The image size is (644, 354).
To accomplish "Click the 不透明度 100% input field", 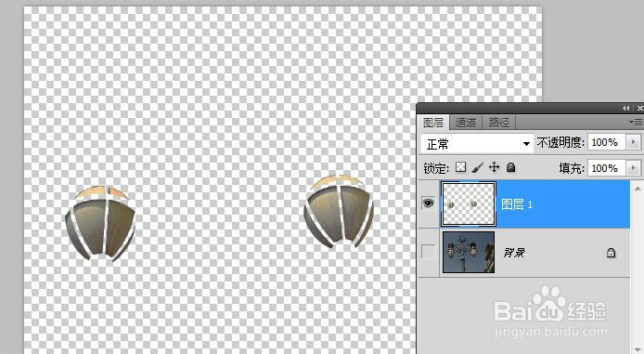I will pos(606,142).
